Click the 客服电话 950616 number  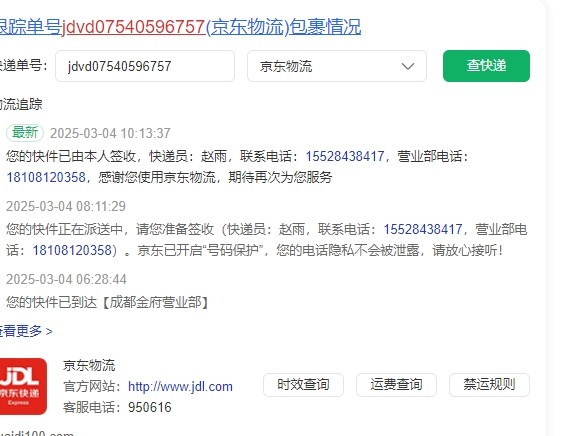click(150, 408)
